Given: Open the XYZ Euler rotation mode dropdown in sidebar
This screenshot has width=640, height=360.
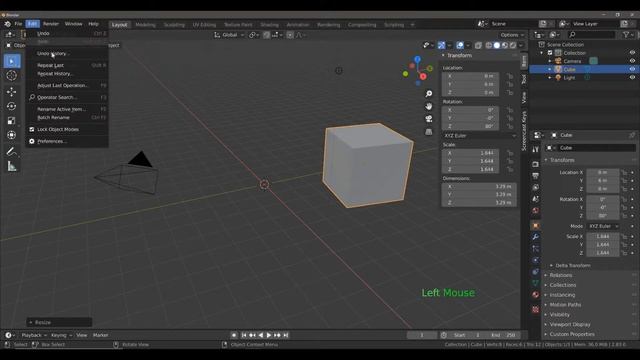Looking at the screenshot, I should [480, 136].
